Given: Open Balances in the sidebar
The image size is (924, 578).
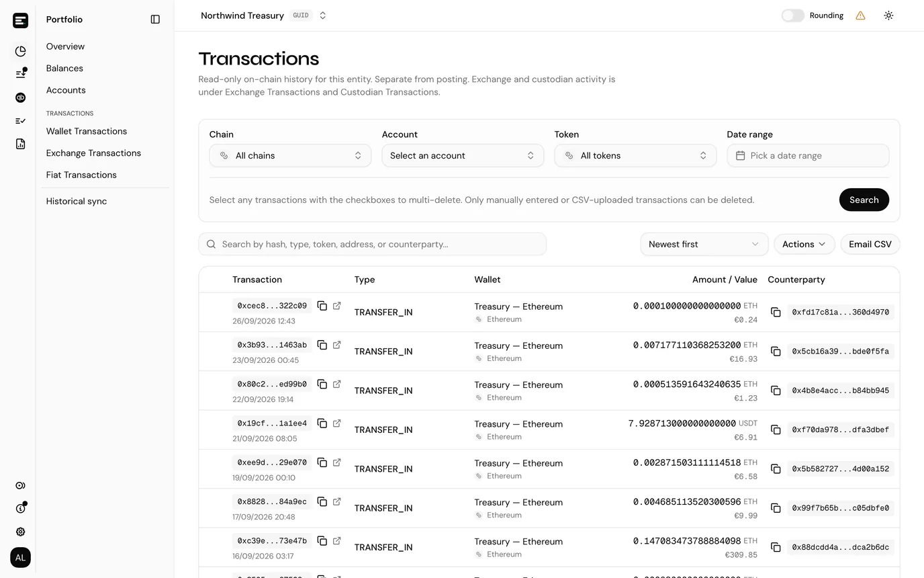Looking at the screenshot, I should [64, 69].
